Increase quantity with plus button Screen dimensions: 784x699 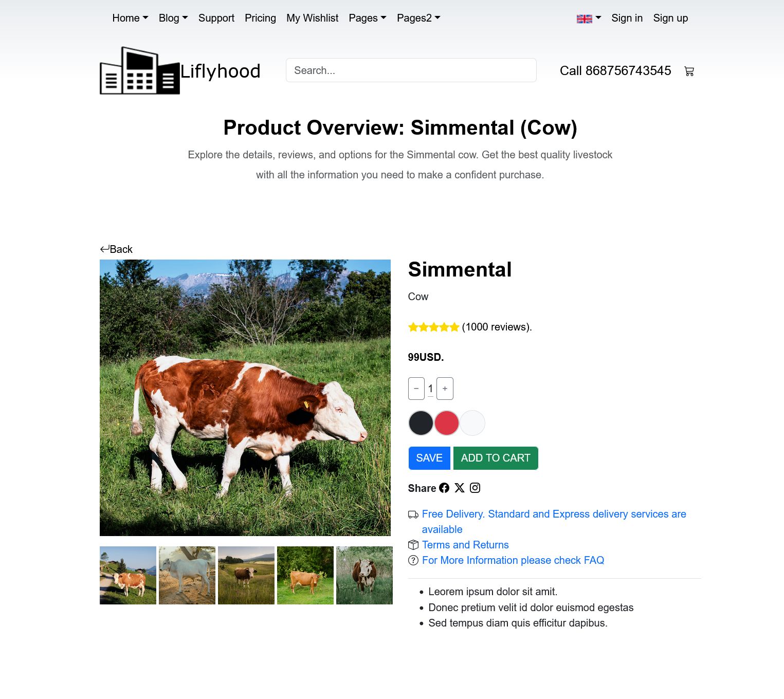(445, 389)
